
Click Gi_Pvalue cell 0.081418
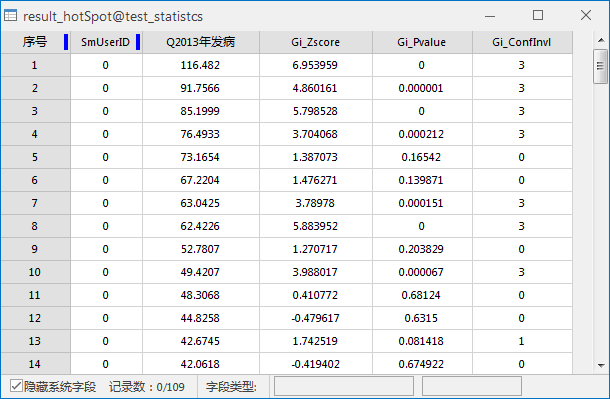(422, 341)
